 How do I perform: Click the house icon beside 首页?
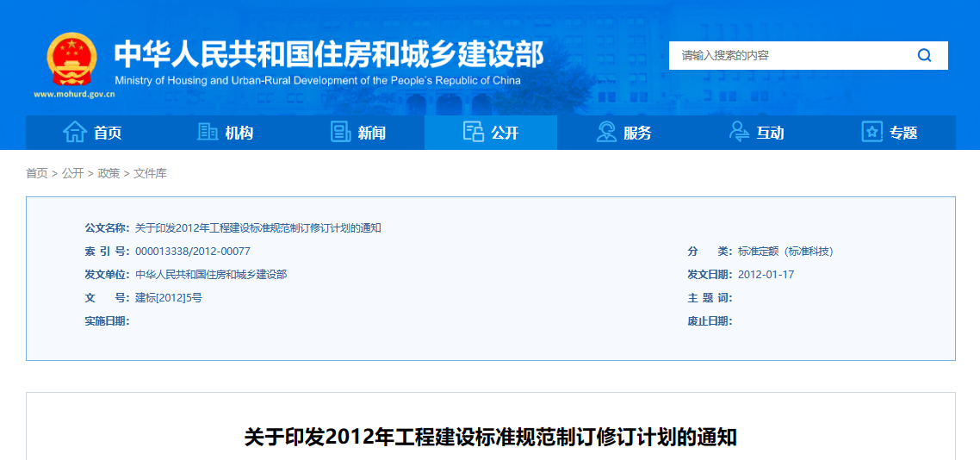coord(75,132)
